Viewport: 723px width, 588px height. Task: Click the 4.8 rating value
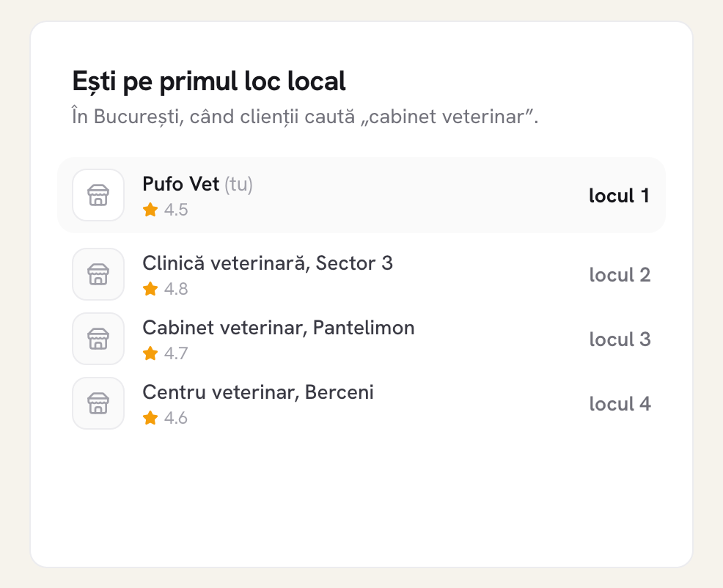(x=176, y=289)
